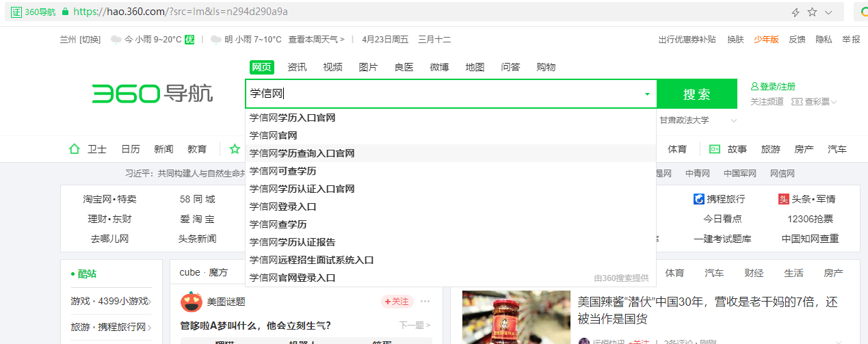Screen dimensions: 868x344
Task: Click the green star icon after 教育
Action: click(x=235, y=149)
